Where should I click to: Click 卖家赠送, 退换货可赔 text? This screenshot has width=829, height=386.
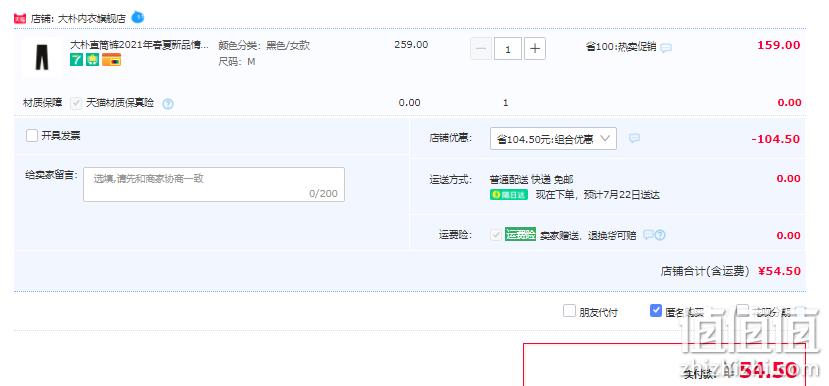tap(588, 235)
